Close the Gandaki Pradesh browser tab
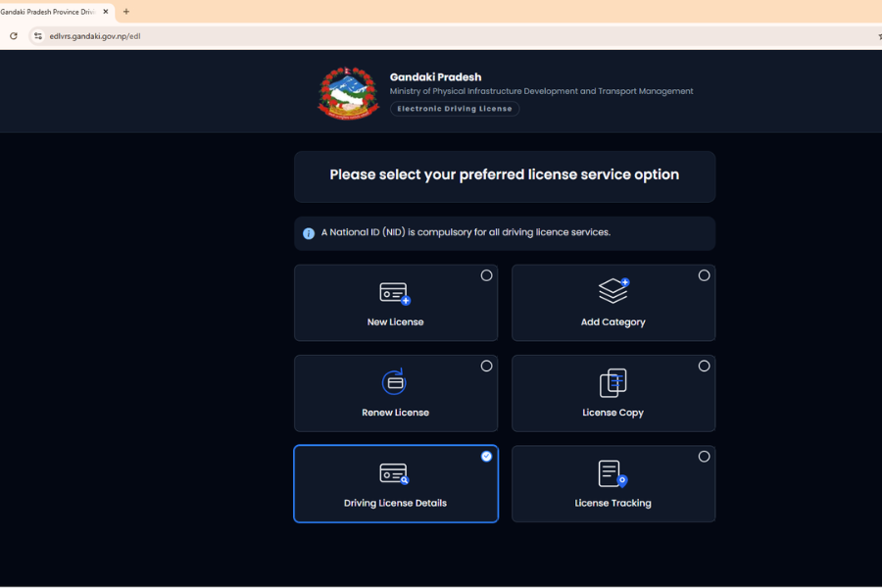Screen dimensions: 882x588 (105, 11)
